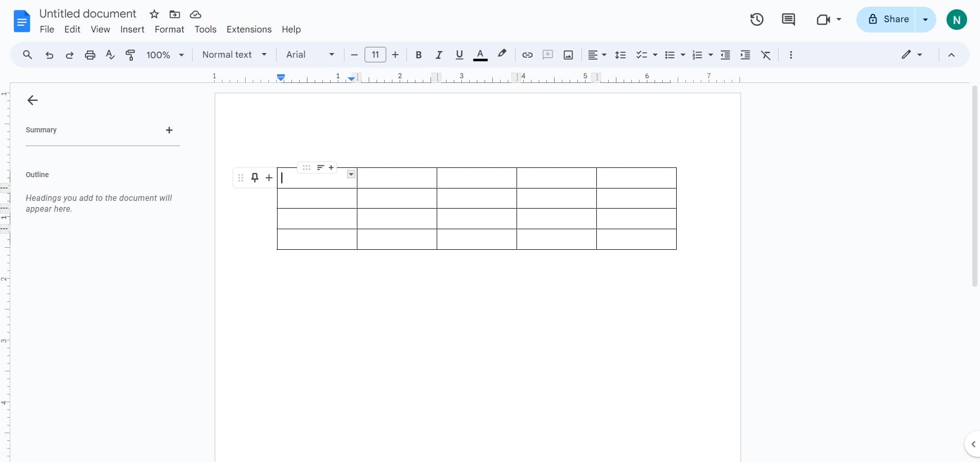980x462 pixels.
Task: Insert a numbered list
Action: [697, 55]
